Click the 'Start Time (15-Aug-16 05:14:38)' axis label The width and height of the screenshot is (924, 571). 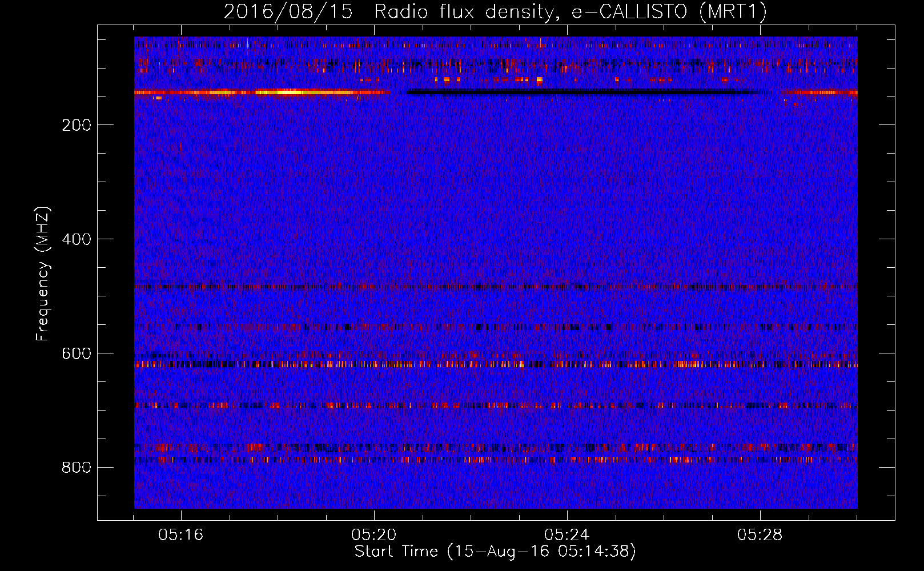[x=495, y=552]
